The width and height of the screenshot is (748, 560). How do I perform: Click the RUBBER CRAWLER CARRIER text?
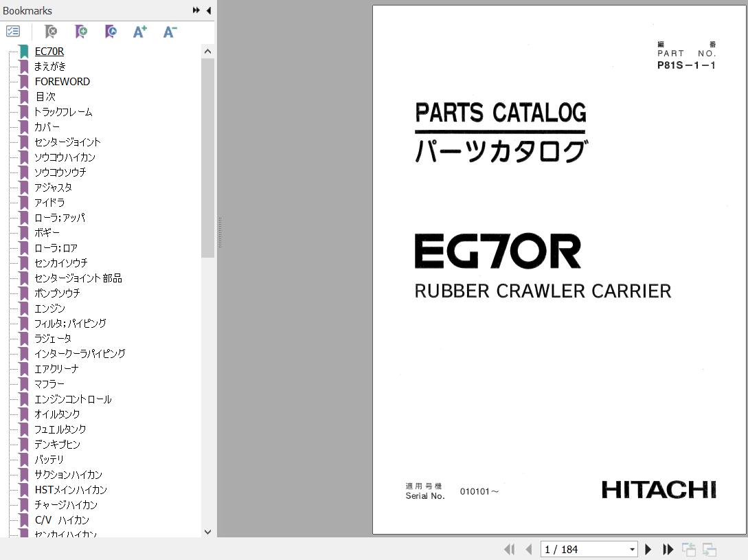(x=543, y=291)
